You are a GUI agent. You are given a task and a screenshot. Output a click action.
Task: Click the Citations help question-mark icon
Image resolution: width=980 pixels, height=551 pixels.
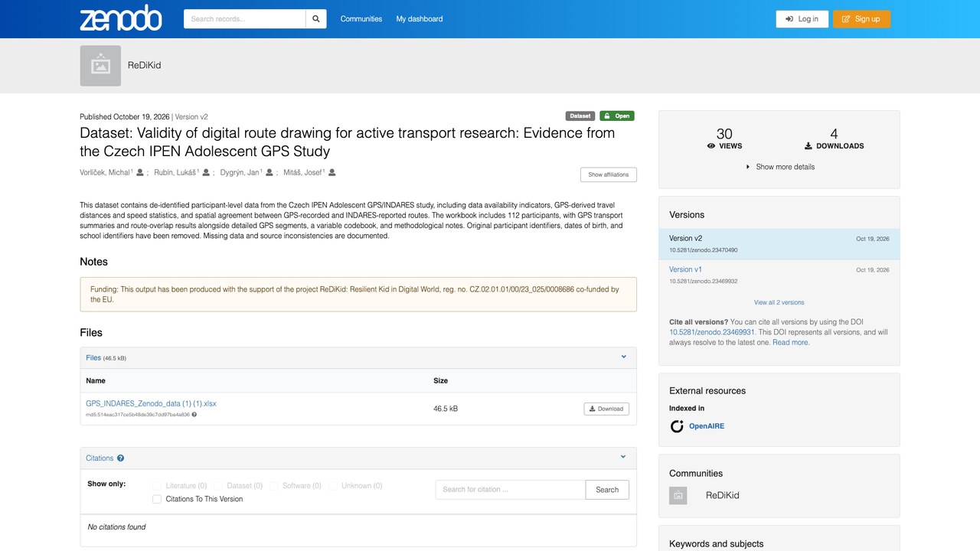point(120,458)
